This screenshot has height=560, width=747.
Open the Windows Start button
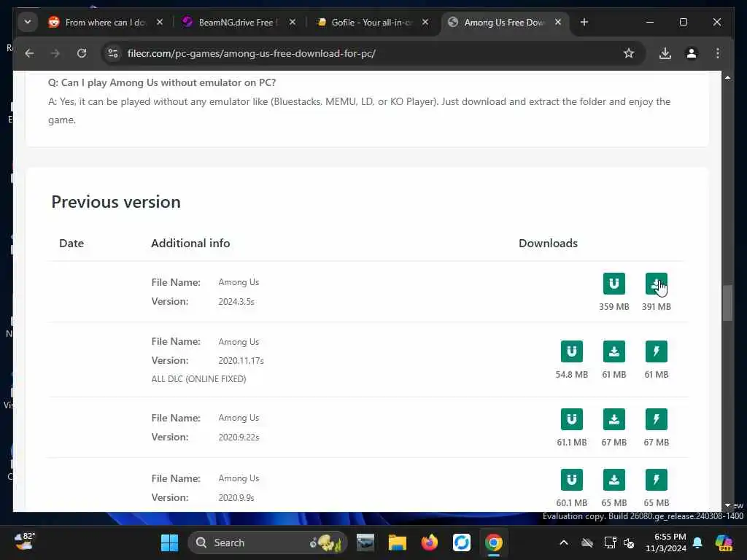[169, 542]
